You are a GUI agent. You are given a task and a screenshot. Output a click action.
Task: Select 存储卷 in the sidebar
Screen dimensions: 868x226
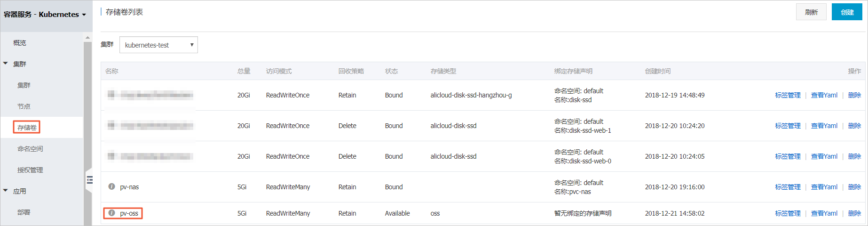(27, 127)
